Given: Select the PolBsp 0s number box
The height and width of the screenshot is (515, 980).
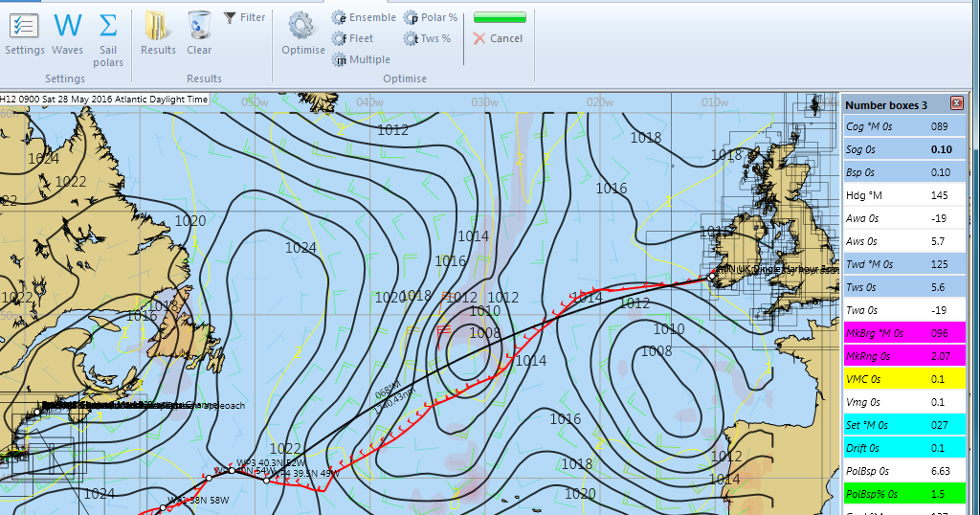Looking at the screenshot, I should [x=903, y=471].
